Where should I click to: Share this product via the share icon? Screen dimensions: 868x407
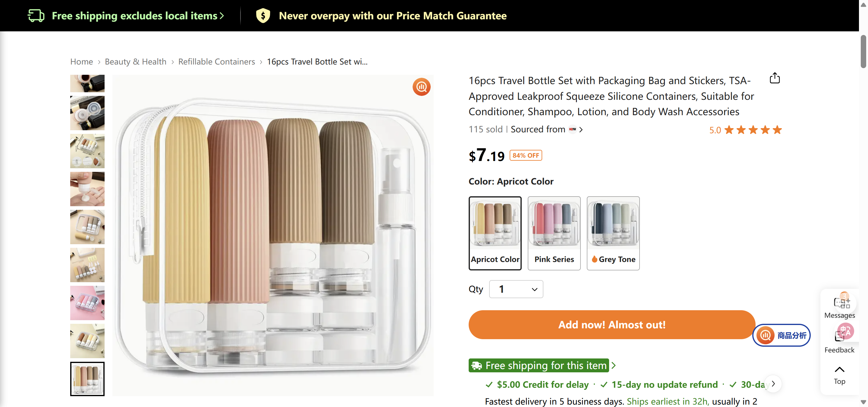775,78
